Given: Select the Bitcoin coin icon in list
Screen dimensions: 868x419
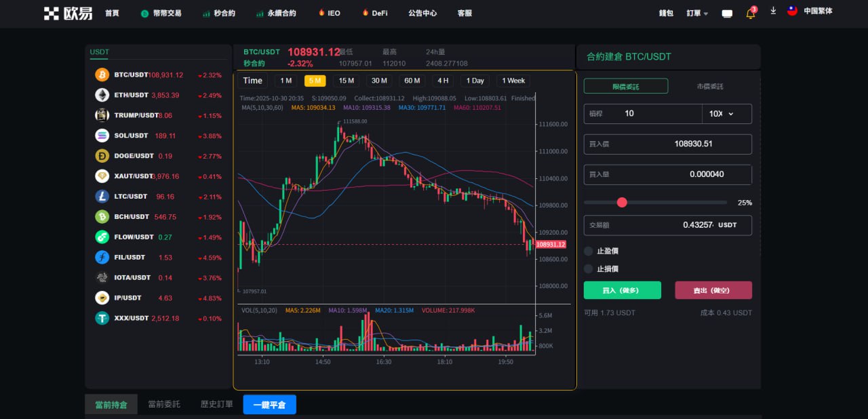Looking at the screenshot, I should [102, 75].
